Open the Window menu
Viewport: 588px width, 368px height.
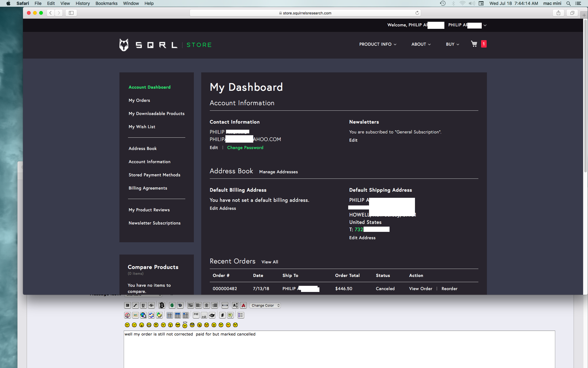[131, 3]
